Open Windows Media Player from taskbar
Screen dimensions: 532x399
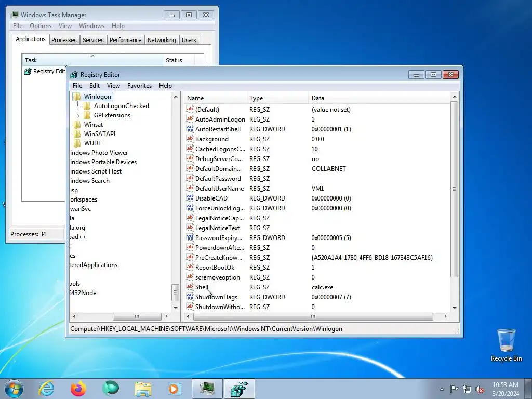[x=175, y=389]
